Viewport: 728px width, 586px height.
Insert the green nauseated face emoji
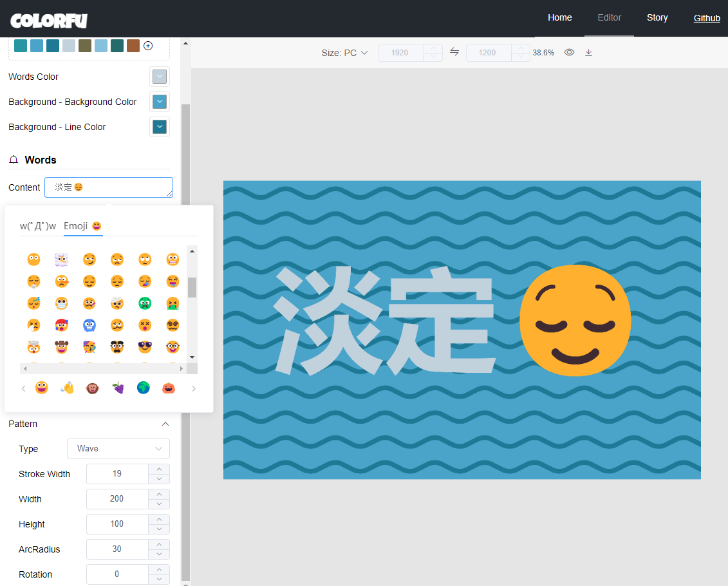145,303
